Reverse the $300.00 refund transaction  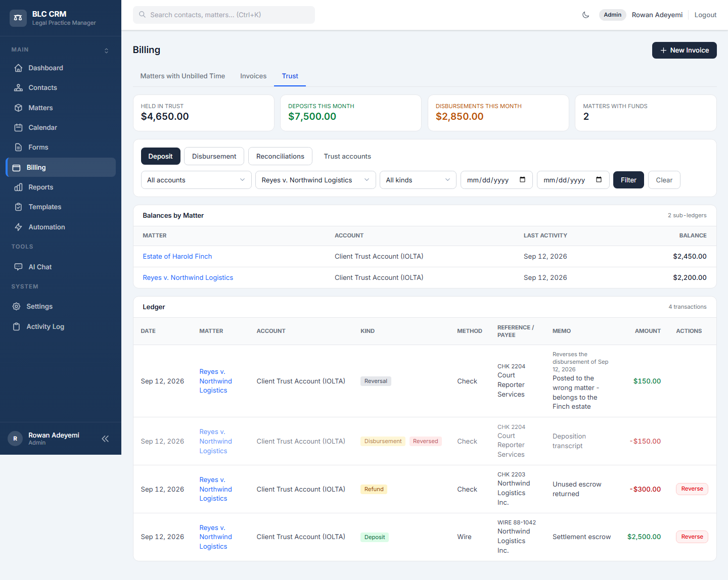pos(692,489)
